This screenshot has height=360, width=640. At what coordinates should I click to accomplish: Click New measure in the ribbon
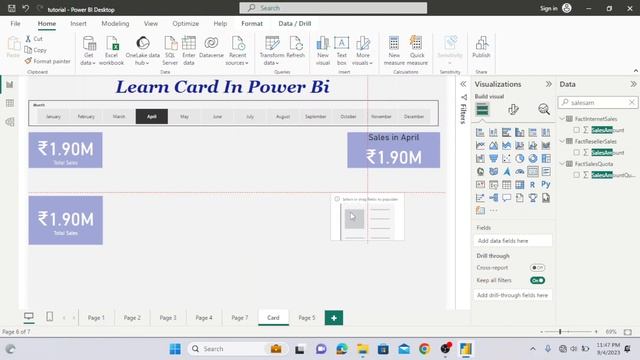[394, 51]
